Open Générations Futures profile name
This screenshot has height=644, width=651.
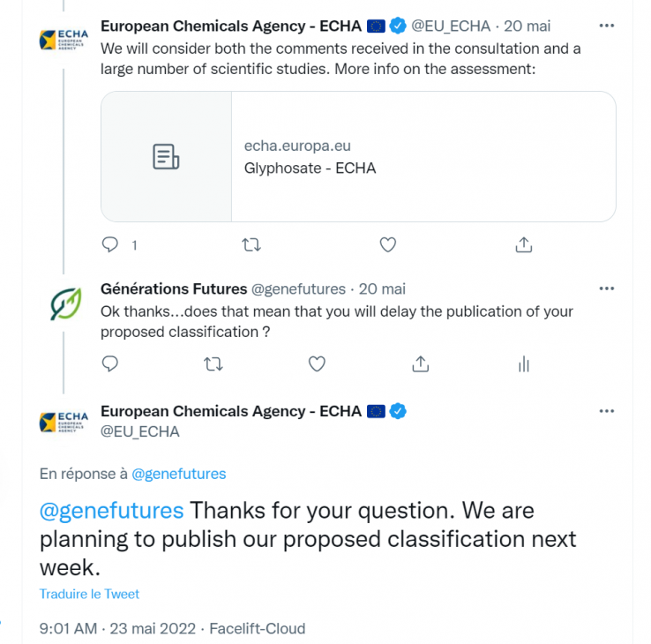click(174, 288)
